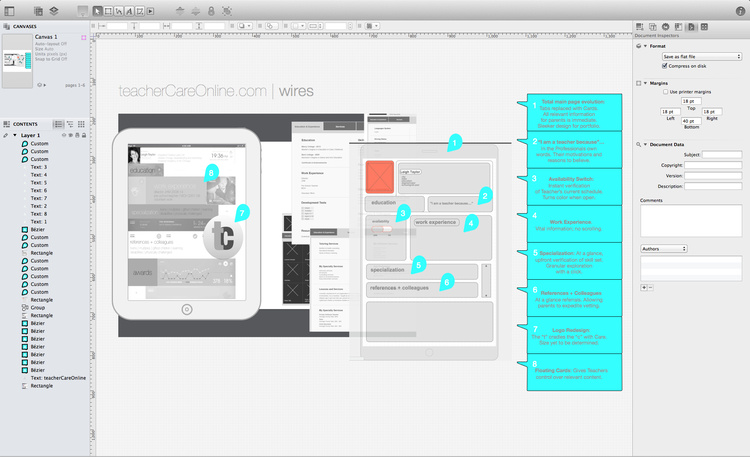The image size is (750, 457).
Task: Toggle the sidebar panel icon
Action: [x=9, y=11]
